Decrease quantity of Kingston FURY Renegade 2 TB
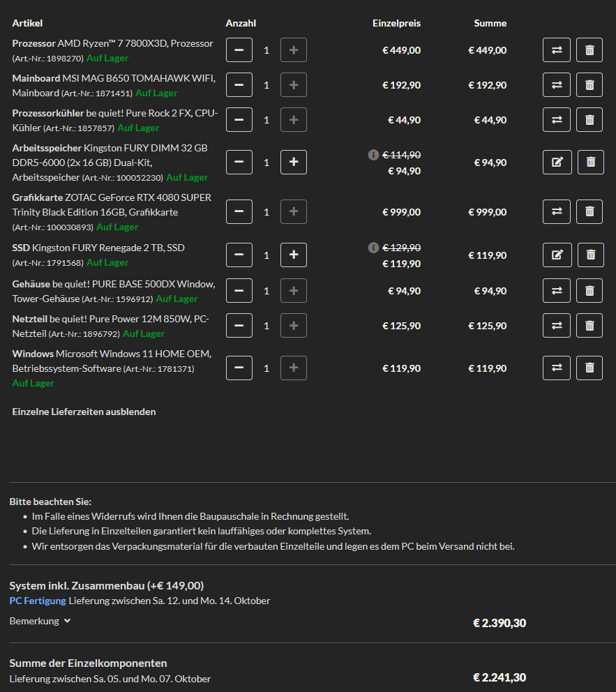This screenshot has width=616, height=692. pyautogui.click(x=239, y=255)
